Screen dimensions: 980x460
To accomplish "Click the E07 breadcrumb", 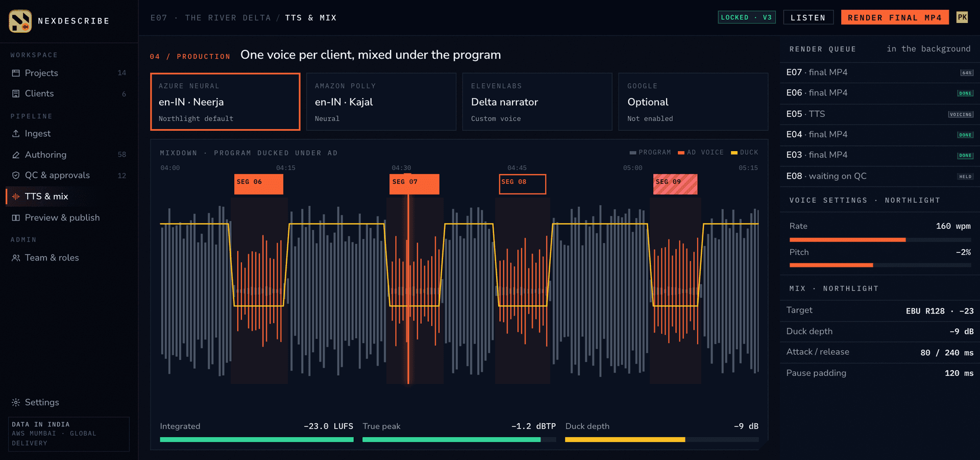I will [159, 18].
